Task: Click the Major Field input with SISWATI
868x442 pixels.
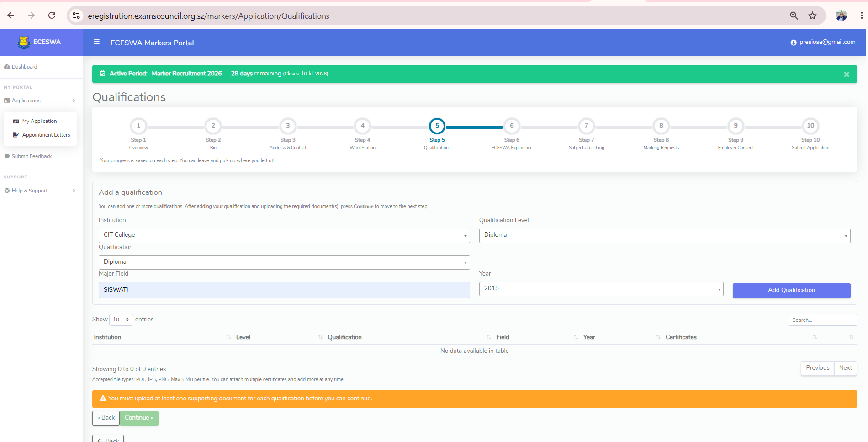Action: [x=284, y=290]
